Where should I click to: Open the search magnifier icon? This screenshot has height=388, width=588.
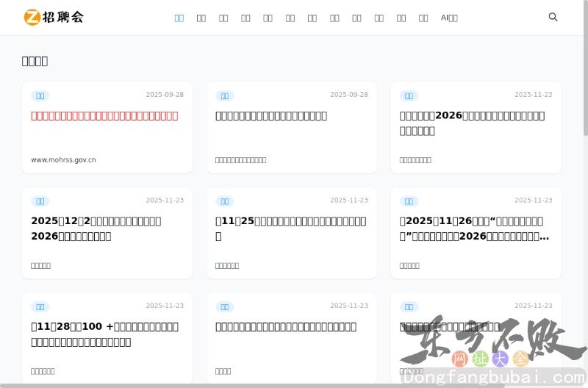[553, 17]
